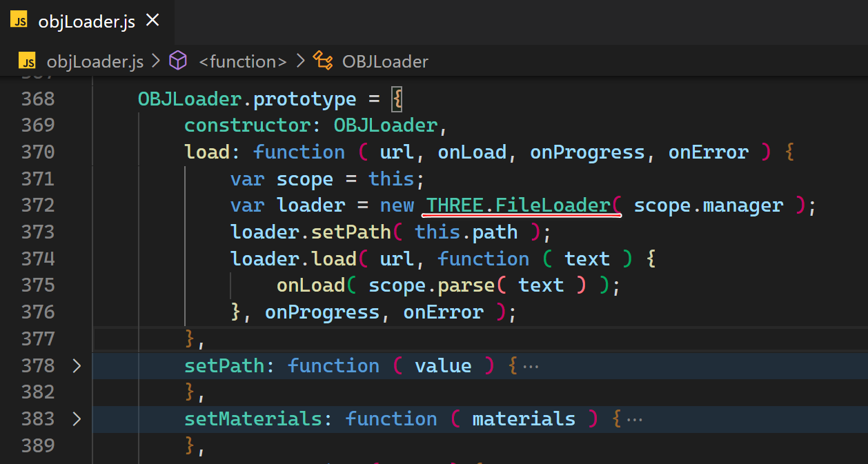The image size is (868, 464).
Task: Click the purple cube function icon in breadcrumb
Action: pyautogui.click(x=178, y=61)
